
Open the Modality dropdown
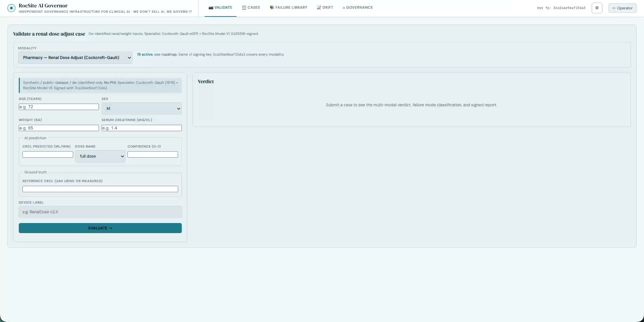tap(75, 58)
